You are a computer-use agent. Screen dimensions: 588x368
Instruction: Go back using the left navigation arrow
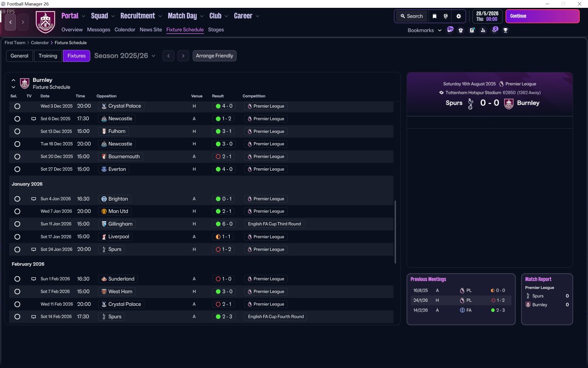[11, 22]
